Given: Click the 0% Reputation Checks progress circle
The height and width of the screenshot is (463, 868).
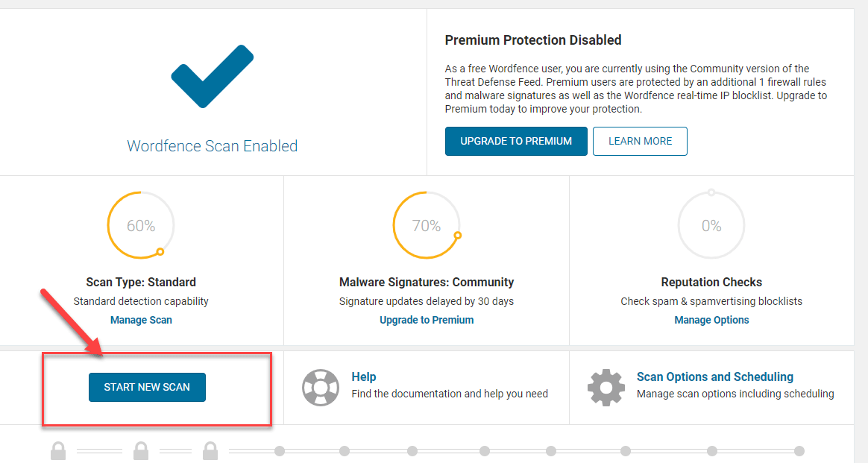Looking at the screenshot, I should tap(711, 225).
